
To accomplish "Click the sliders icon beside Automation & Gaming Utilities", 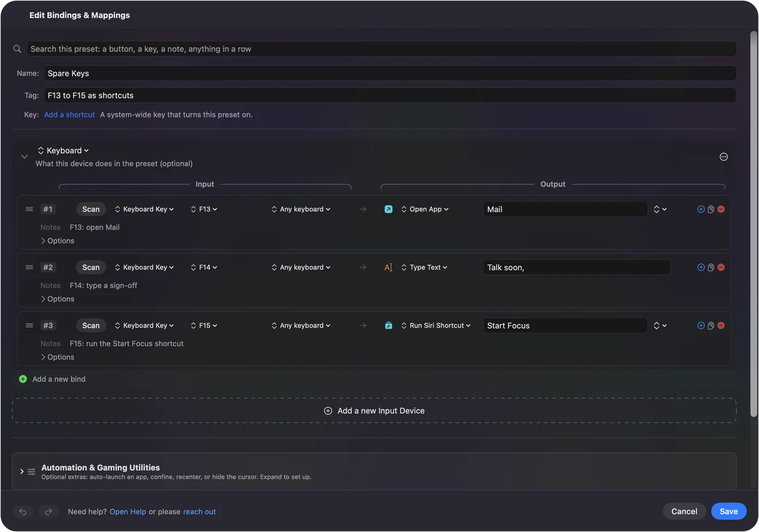I will pyautogui.click(x=31, y=472).
